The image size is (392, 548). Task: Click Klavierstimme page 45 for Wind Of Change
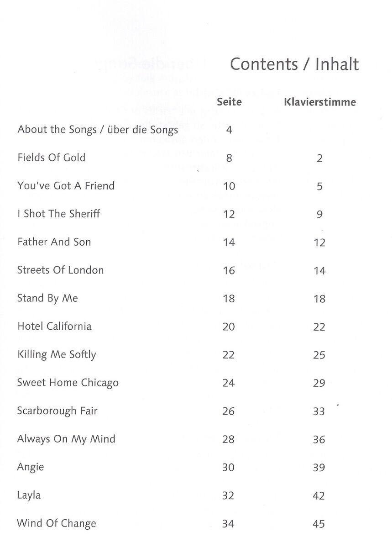click(x=319, y=524)
